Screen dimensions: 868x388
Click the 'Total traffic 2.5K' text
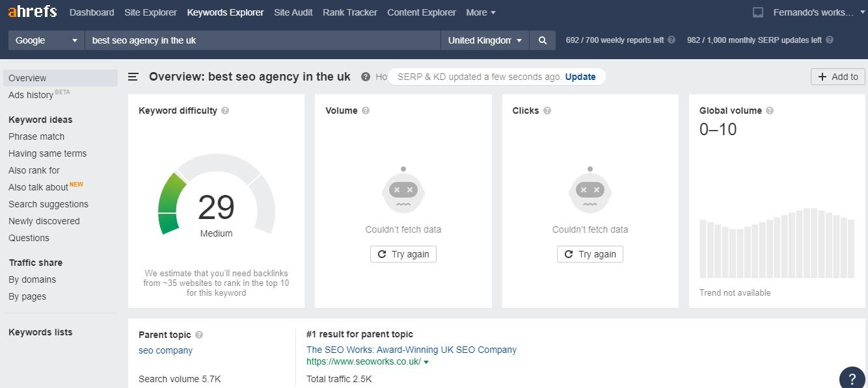[339, 379]
